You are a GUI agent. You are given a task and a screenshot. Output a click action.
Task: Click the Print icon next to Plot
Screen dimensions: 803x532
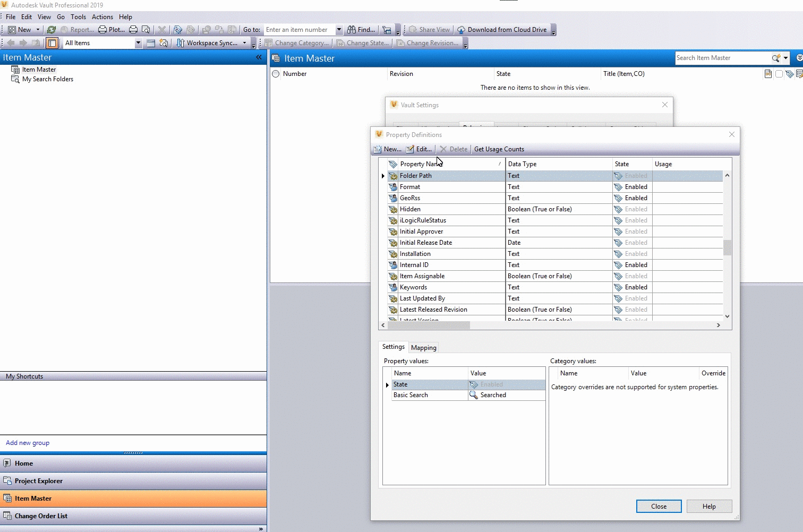(x=133, y=30)
